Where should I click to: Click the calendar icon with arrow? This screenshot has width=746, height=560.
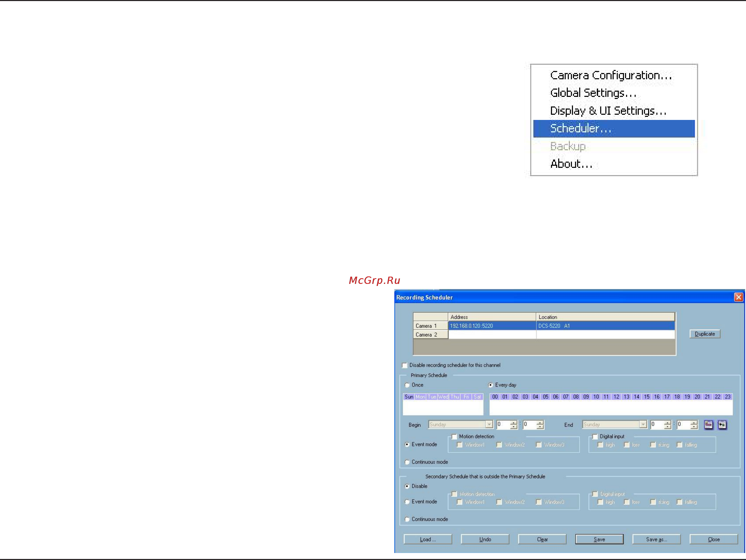tap(722, 425)
